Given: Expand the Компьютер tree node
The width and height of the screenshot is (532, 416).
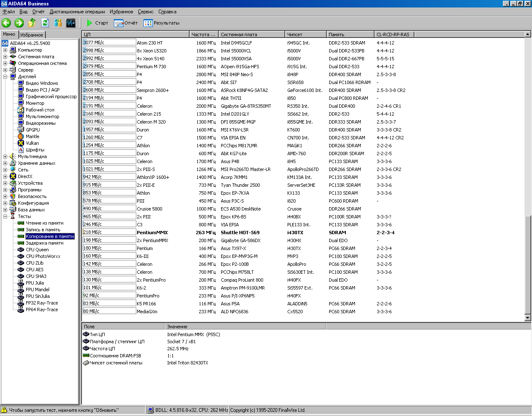Looking at the screenshot, I should (5, 50).
